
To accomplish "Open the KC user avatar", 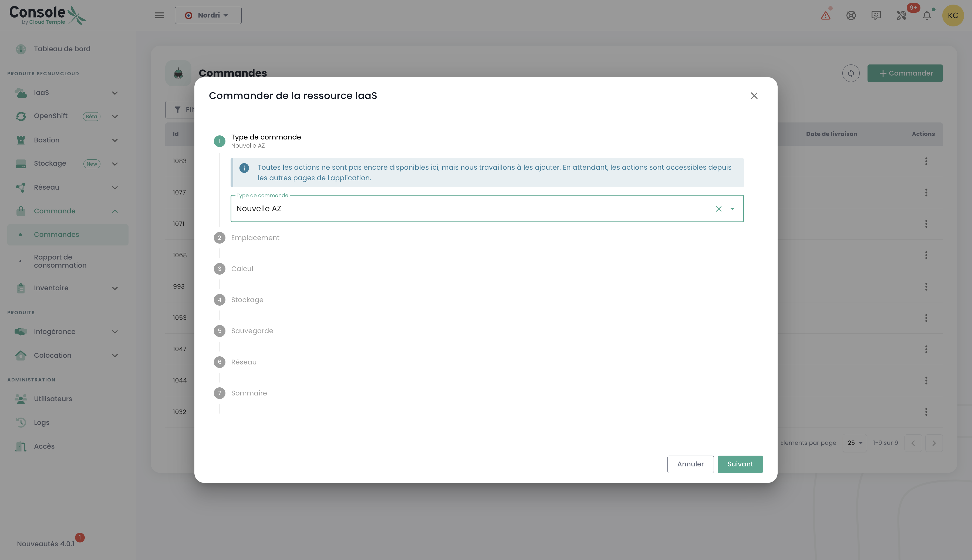I will click(x=953, y=15).
